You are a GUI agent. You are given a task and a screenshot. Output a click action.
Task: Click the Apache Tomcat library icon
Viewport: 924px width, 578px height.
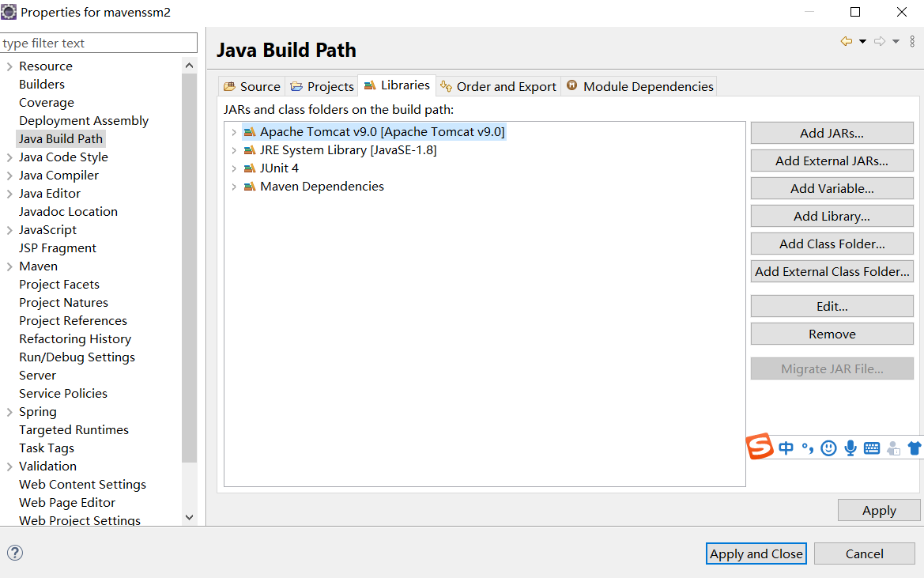click(x=250, y=132)
